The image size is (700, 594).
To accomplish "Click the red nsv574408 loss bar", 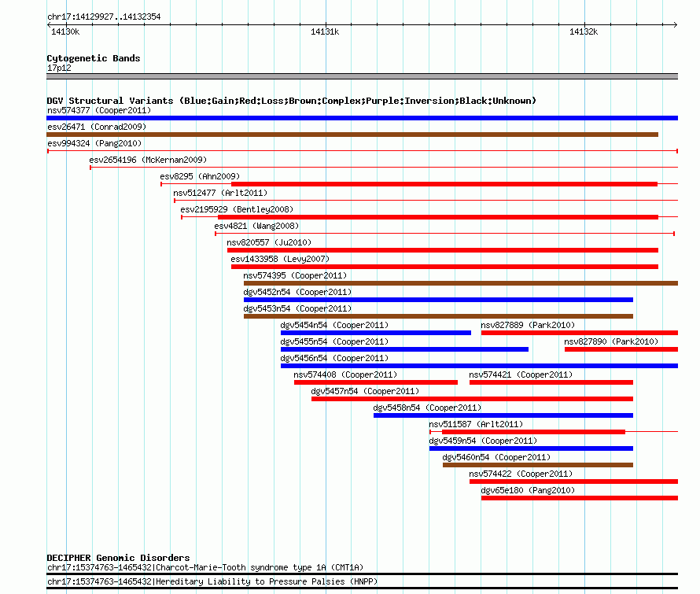I will click(x=376, y=382).
